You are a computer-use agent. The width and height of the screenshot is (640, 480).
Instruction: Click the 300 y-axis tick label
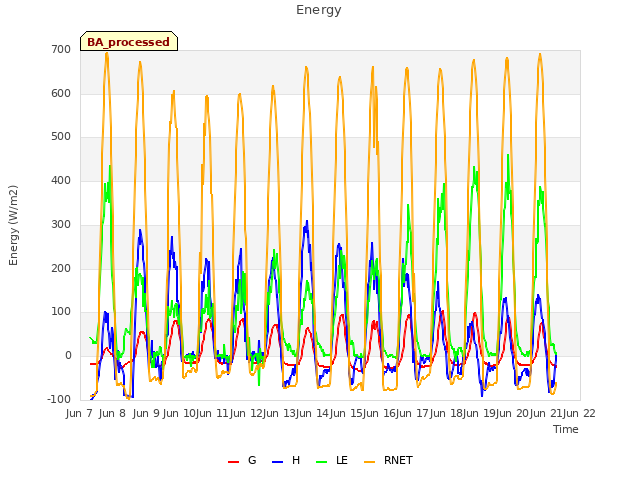[x=61, y=224]
